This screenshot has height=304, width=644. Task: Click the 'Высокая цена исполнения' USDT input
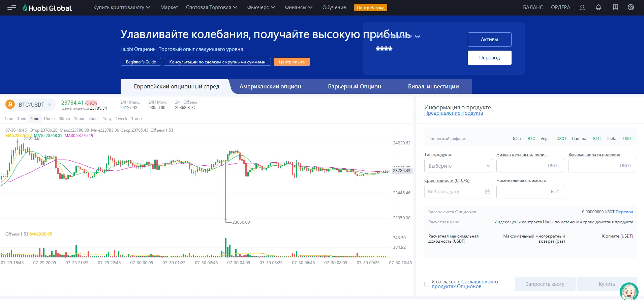click(603, 166)
